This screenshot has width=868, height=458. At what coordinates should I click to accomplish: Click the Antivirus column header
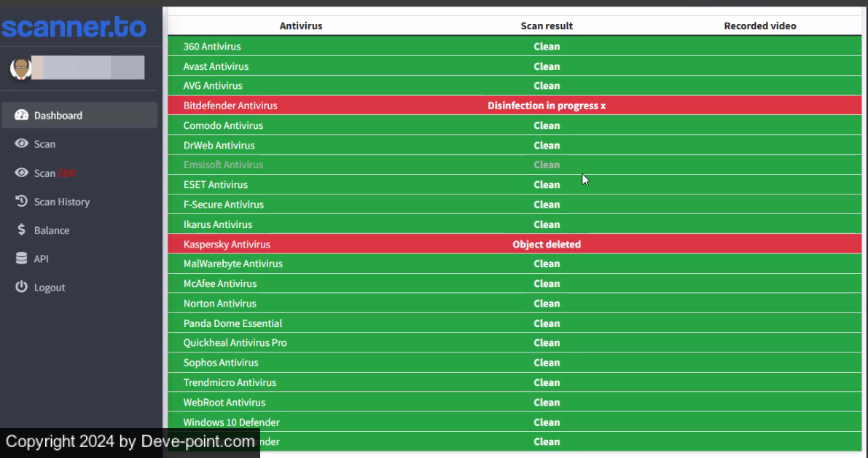pos(300,25)
